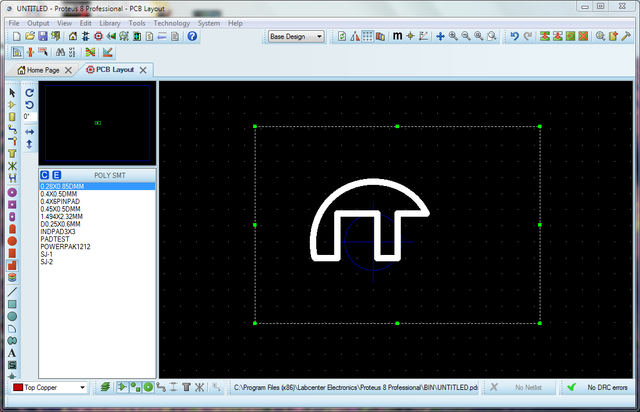Viewport: 640px width, 412px height.
Task: Select the Selection Mode arrow tool
Action: coord(12,93)
